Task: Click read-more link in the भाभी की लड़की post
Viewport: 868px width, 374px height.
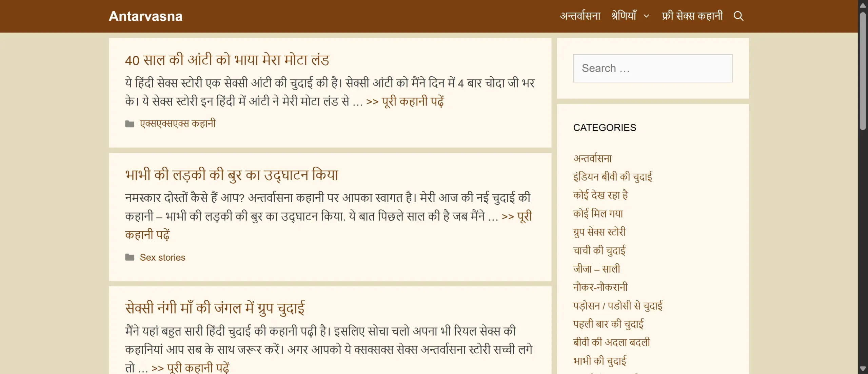Action: tap(517, 217)
